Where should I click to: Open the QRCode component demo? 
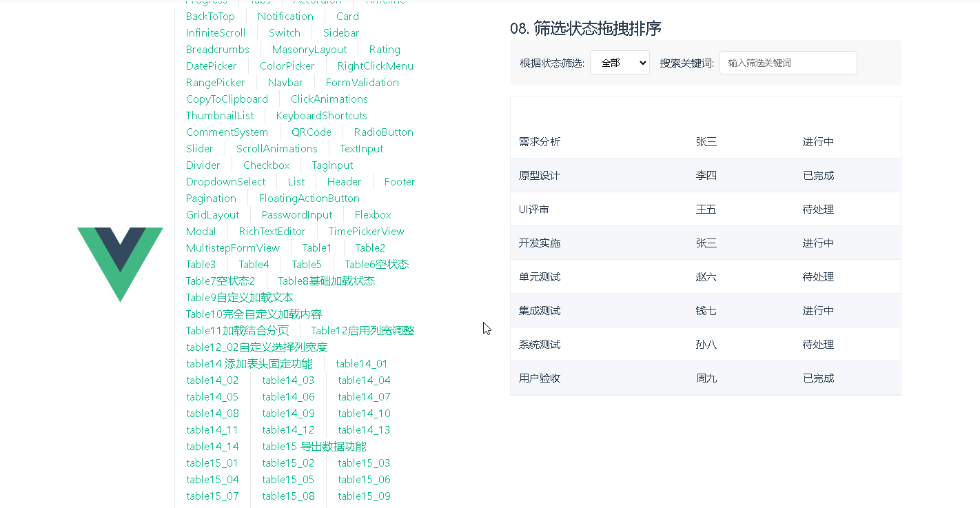311,132
